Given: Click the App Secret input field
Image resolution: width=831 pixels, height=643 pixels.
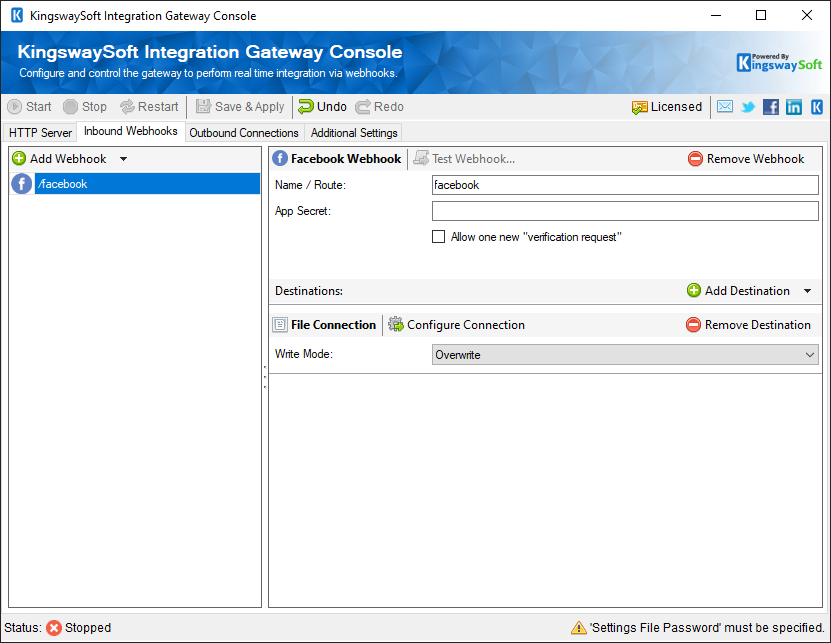Looking at the screenshot, I should tap(625, 211).
